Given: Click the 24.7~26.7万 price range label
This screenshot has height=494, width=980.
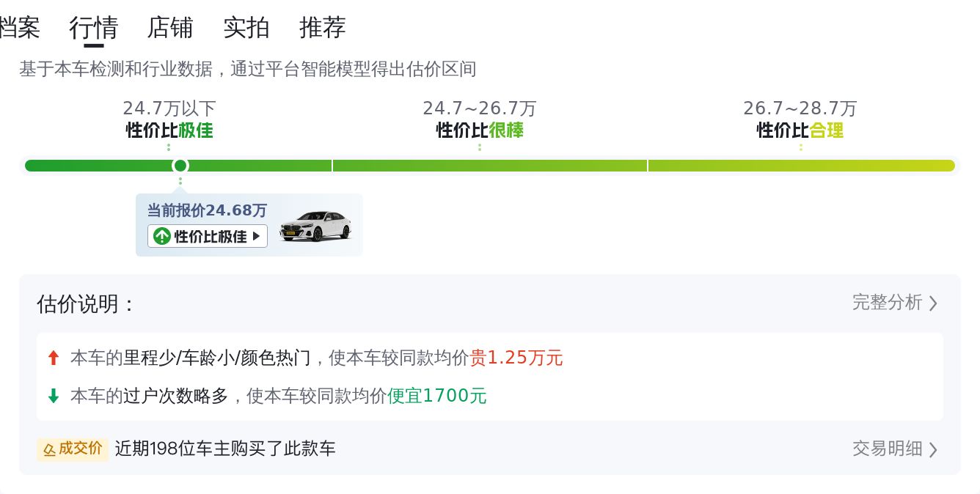Looking at the screenshot, I should 480,108.
